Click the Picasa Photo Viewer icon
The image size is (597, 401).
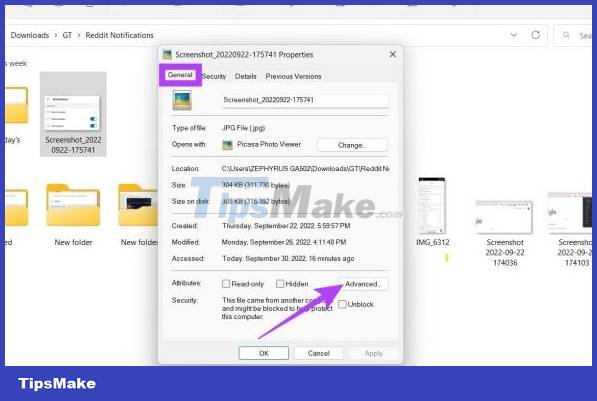pos(227,145)
